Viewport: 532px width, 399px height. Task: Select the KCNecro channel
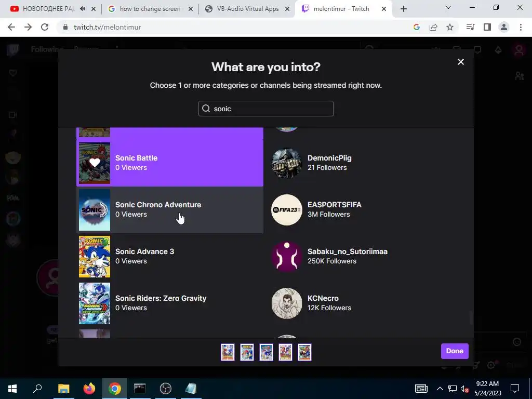pos(362,303)
